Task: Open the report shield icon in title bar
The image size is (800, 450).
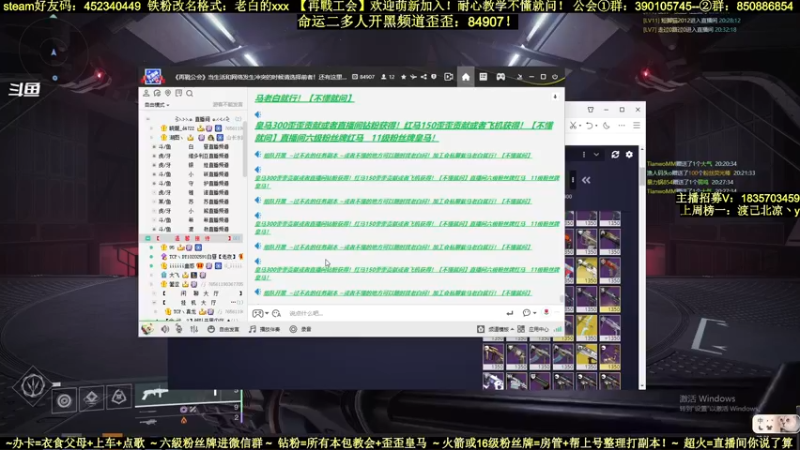Action: pos(434,77)
